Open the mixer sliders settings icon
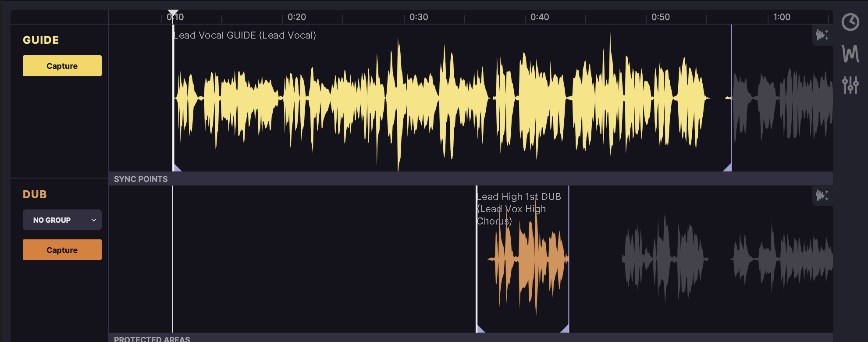Image resolution: width=868 pixels, height=342 pixels. [x=850, y=85]
